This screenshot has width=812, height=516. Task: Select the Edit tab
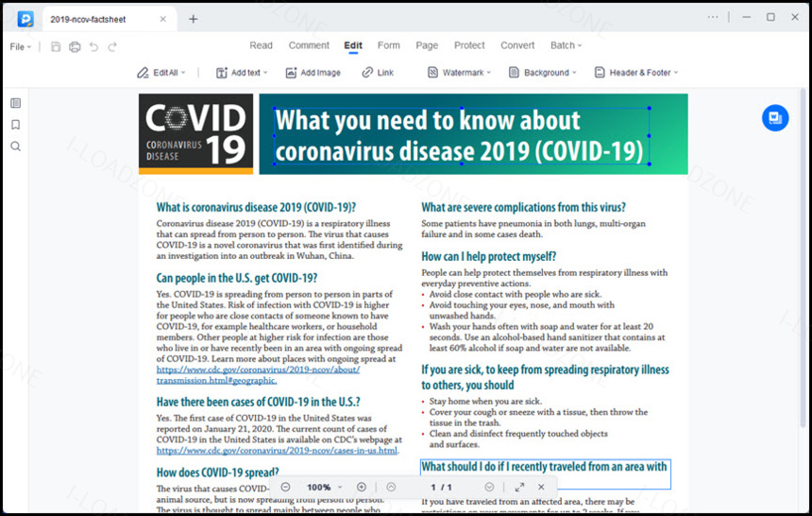[353, 45]
